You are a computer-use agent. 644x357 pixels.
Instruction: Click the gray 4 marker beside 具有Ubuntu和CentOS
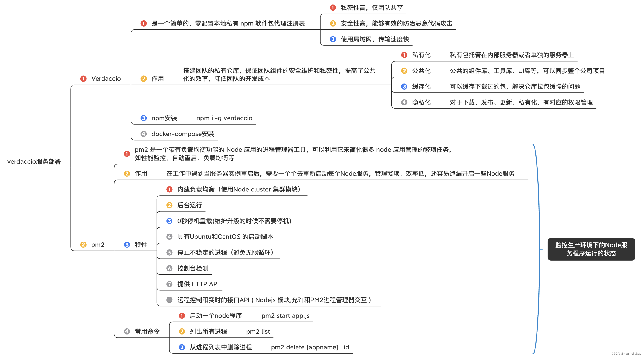[169, 237]
